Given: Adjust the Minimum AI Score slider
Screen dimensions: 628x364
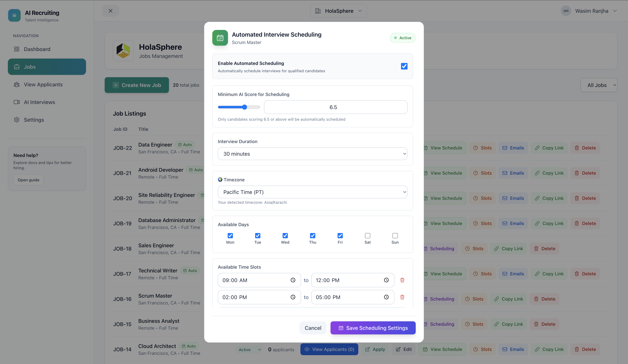Looking at the screenshot, I should point(244,107).
